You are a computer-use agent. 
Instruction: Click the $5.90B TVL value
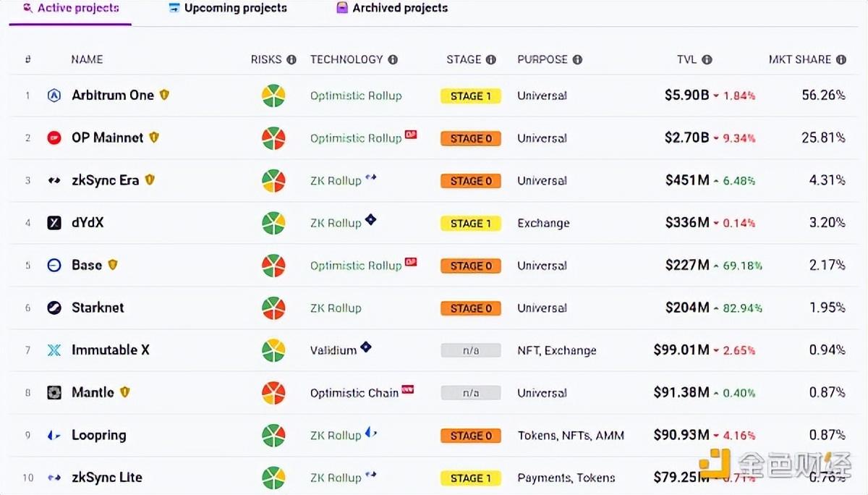coord(686,95)
